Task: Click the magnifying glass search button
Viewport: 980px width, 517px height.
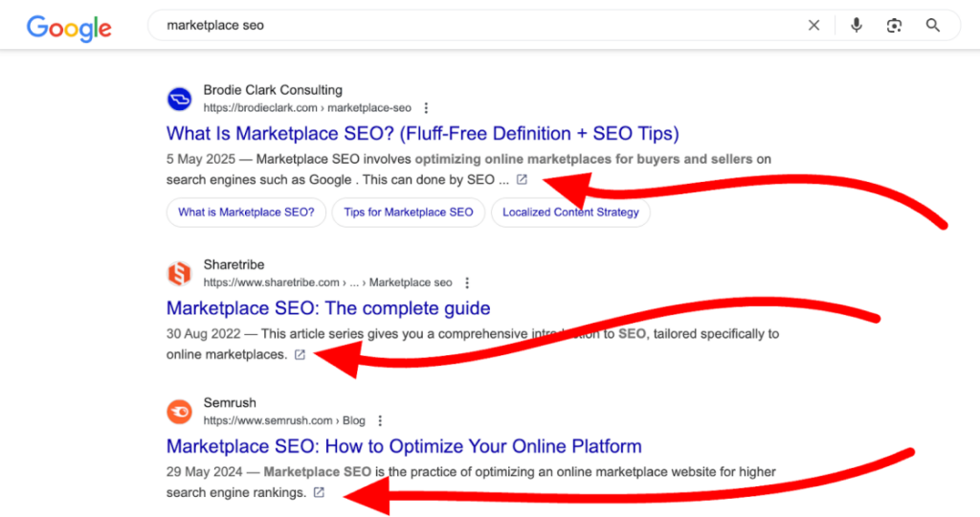Action: 933,26
